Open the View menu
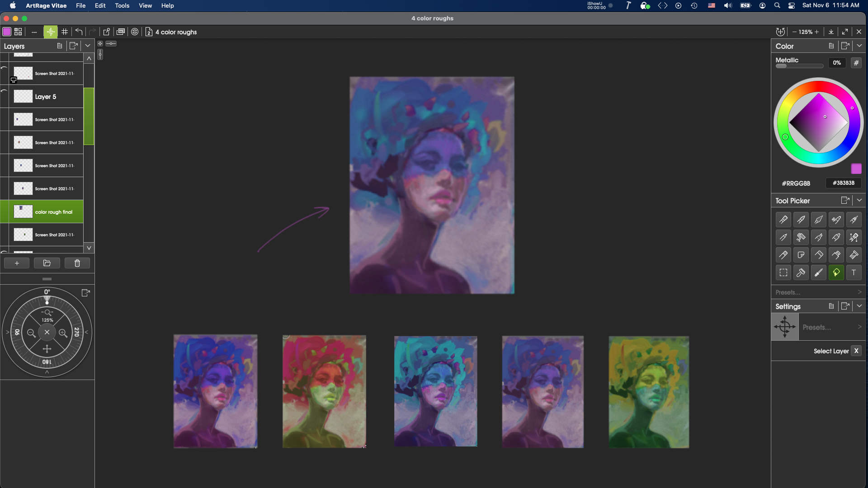This screenshot has width=868, height=488. (145, 5)
